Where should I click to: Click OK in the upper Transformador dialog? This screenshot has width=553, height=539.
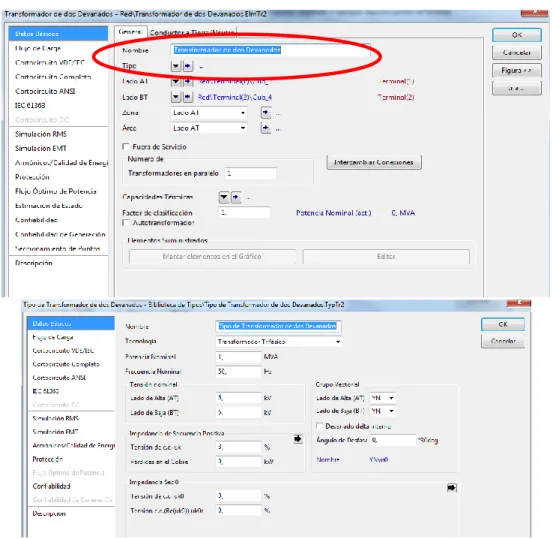(517, 35)
